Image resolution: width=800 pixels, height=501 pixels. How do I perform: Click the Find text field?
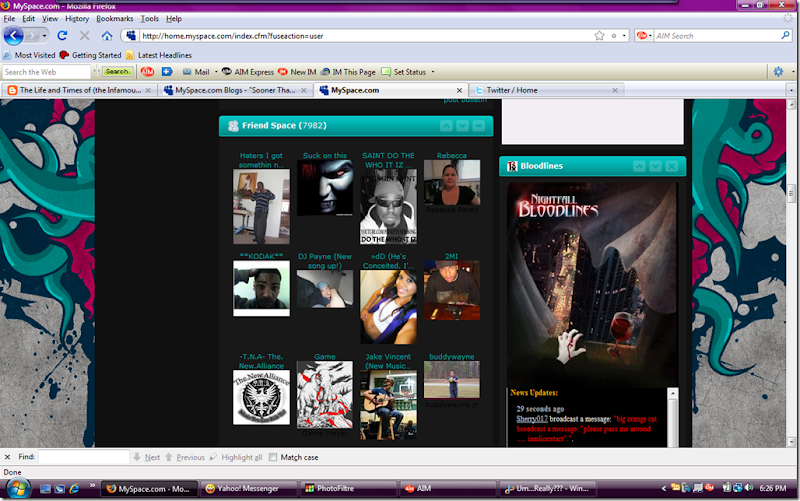84,457
